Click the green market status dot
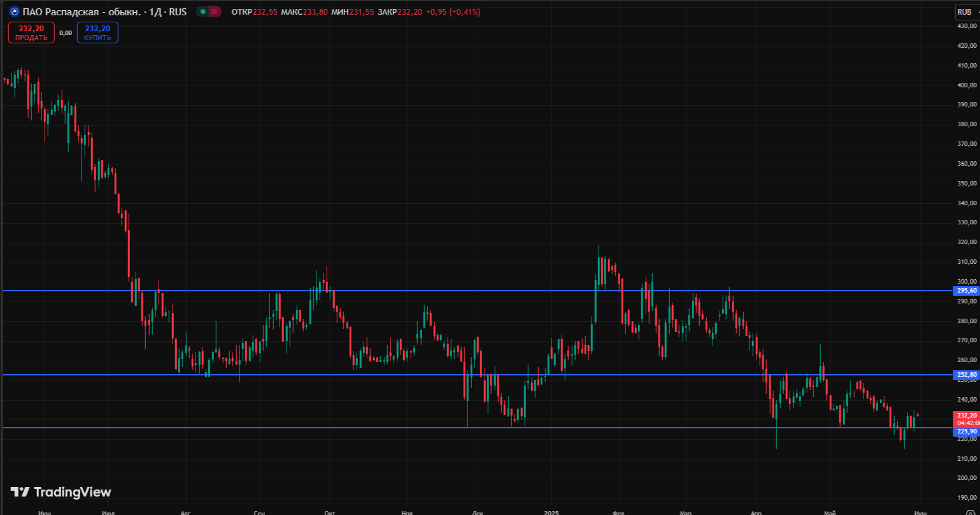 click(202, 12)
